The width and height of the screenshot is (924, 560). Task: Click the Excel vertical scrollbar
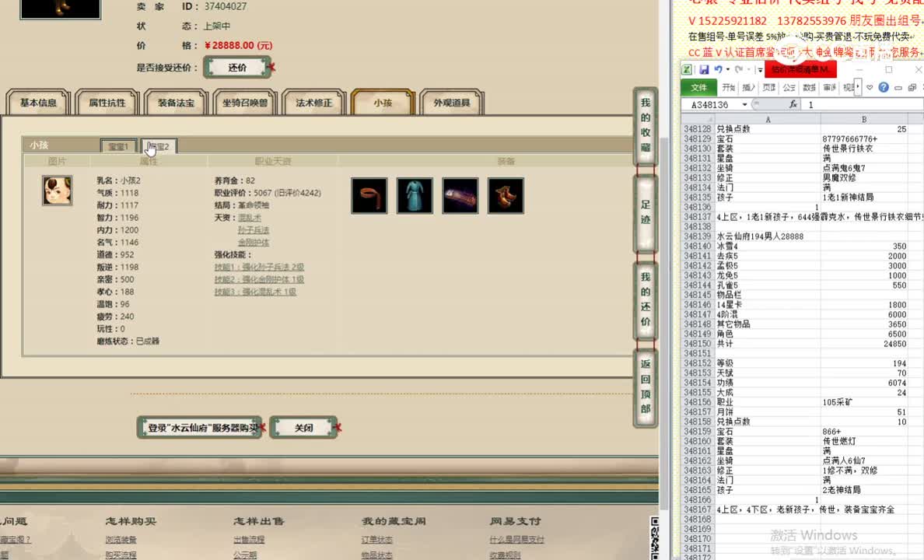coord(921,311)
